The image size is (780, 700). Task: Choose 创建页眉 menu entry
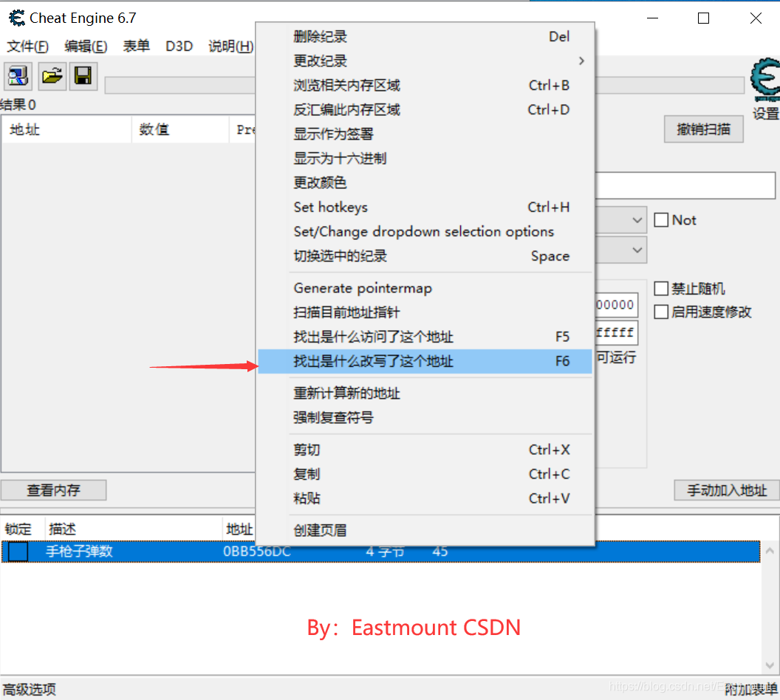pos(425,530)
